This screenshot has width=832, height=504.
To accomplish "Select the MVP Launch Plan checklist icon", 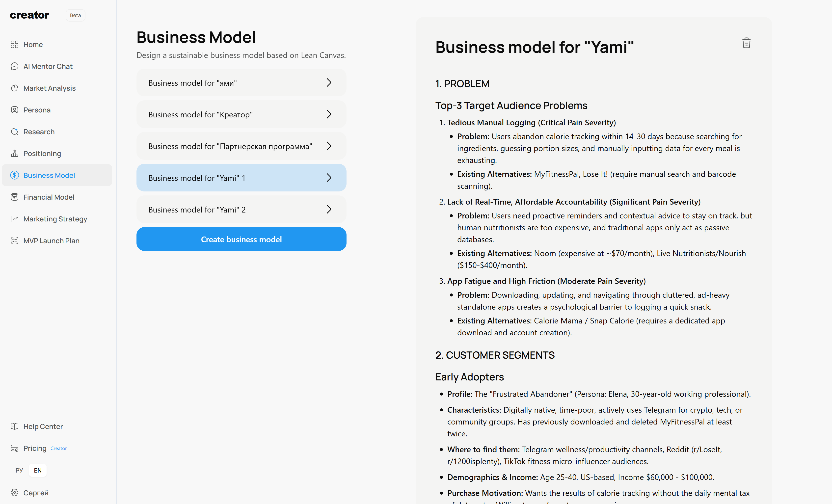I will tap(15, 240).
